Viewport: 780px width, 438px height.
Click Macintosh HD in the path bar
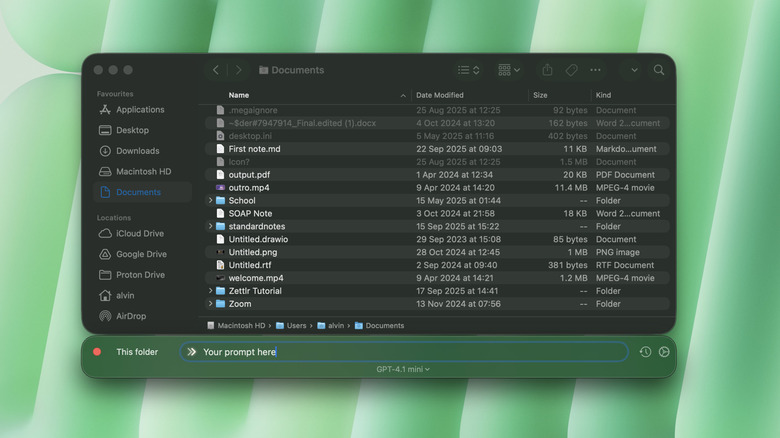pyautogui.click(x=236, y=326)
